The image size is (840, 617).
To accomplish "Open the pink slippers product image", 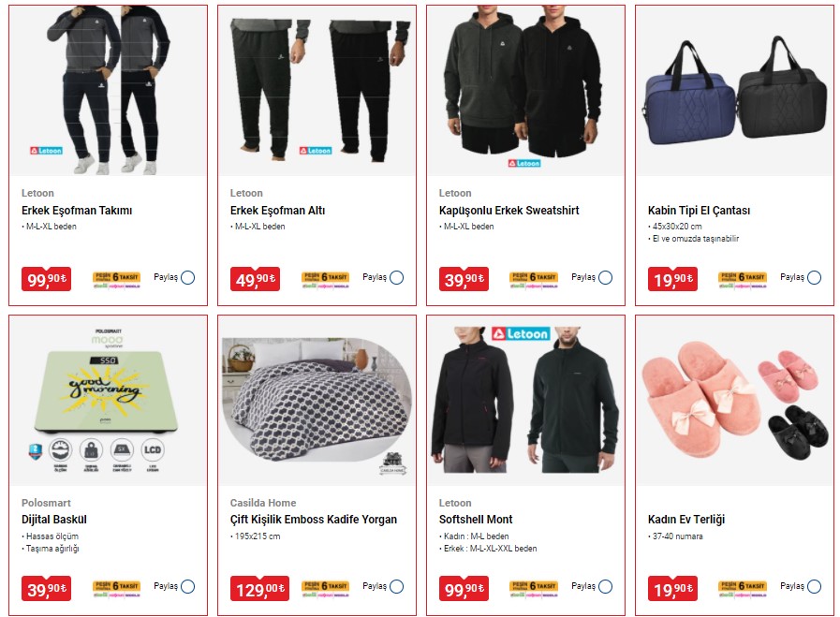I will (734, 401).
